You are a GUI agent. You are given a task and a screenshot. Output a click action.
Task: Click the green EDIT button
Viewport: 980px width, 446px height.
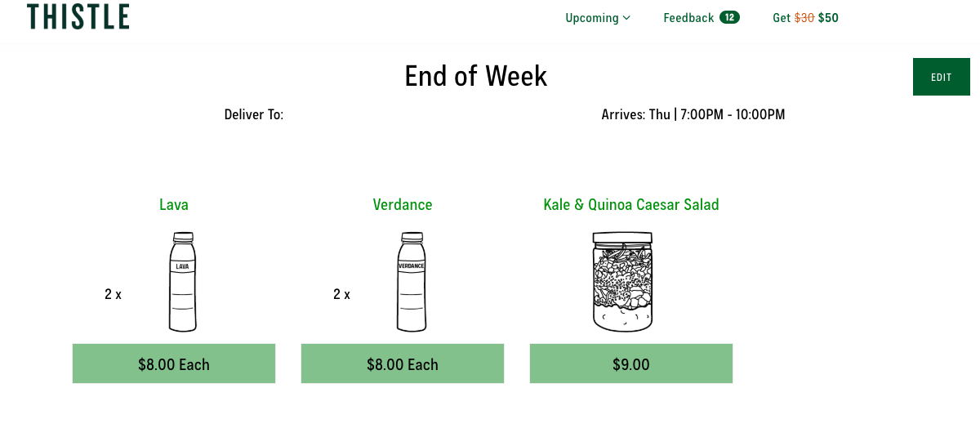[942, 77]
